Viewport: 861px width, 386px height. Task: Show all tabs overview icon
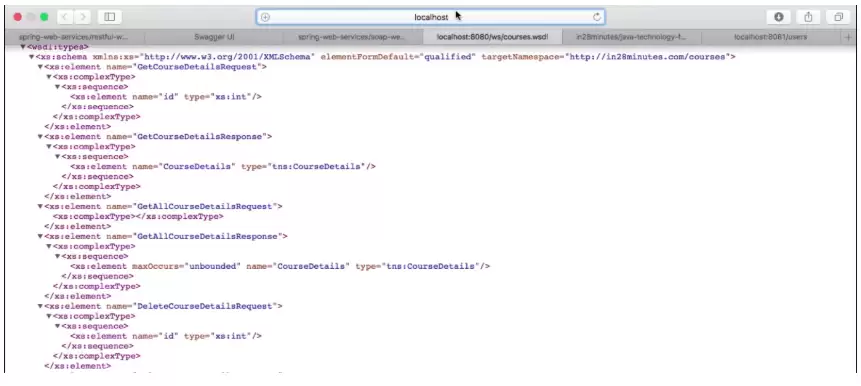coord(838,17)
